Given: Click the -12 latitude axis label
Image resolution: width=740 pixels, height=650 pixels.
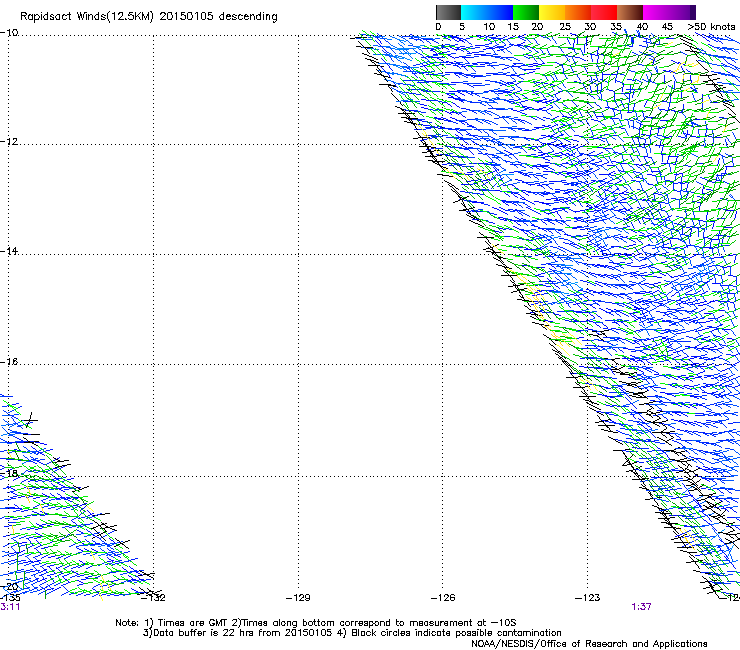Looking at the screenshot, I should point(9,142).
